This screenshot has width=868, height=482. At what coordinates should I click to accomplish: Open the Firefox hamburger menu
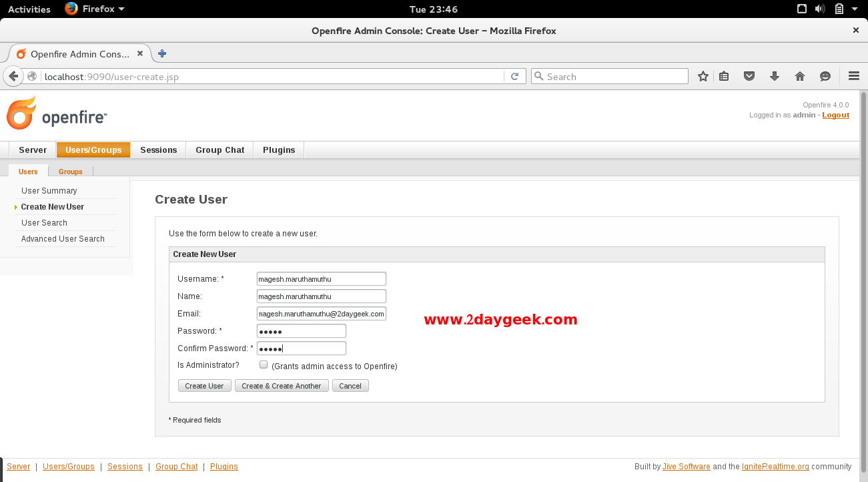(853, 76)
